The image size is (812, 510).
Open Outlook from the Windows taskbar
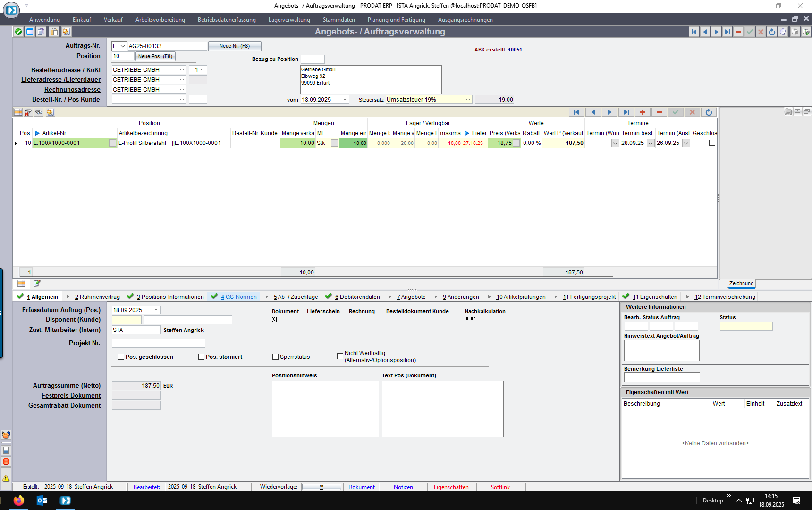click(42, 501)
